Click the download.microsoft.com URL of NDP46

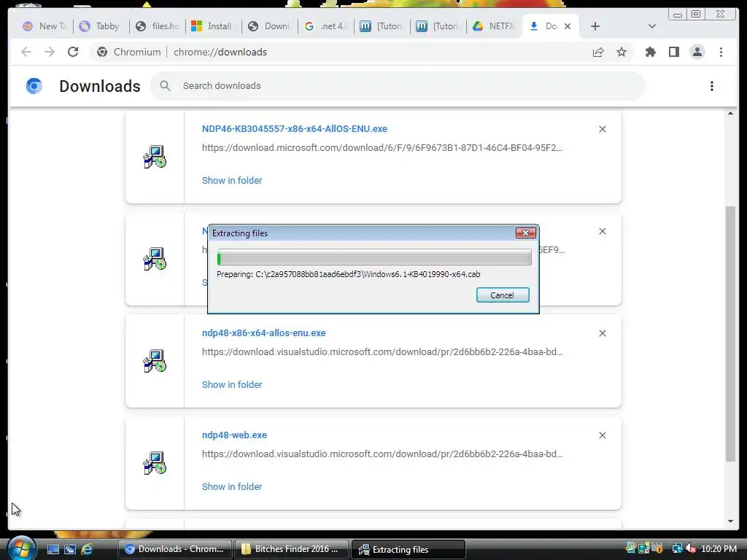click(x=382, y=147)
